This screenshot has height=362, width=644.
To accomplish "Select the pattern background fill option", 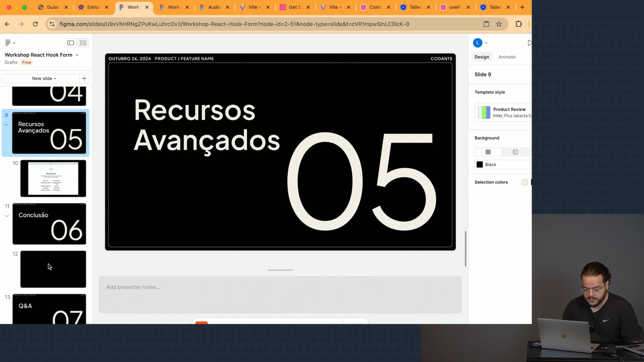I will [x=515, y=152].
